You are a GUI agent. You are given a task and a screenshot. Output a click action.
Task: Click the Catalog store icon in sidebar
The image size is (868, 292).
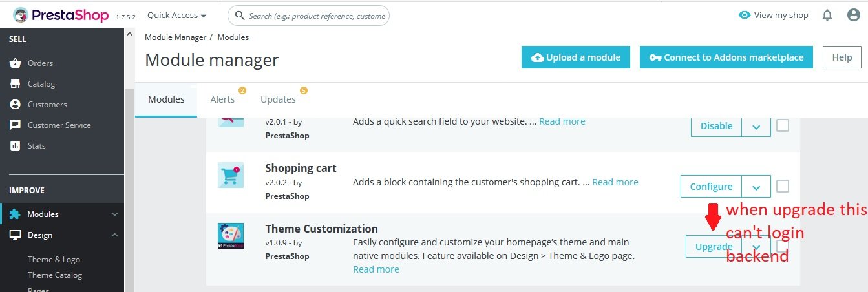[x=16, y=84]
